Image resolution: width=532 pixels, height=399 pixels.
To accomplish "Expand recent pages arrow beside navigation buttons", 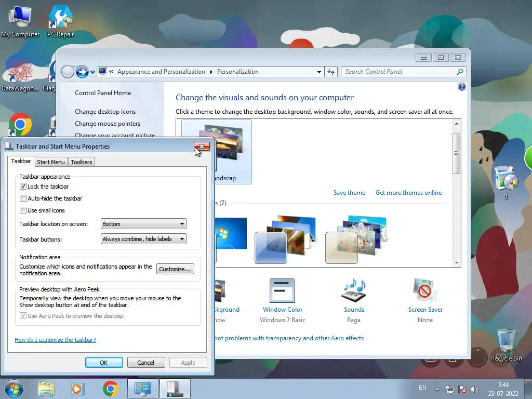I will pyautogui.click(x=92, y=72).
